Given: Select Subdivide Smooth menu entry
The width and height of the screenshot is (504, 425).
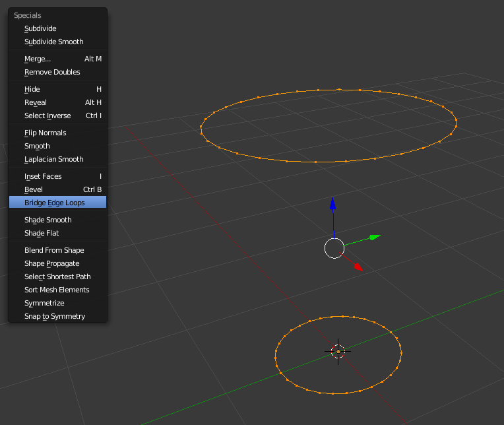Looking at the screenshot, I should tap(57, 42).
